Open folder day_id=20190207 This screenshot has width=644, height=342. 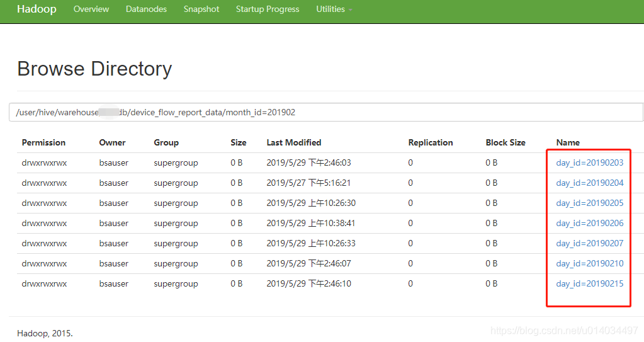pyautogui.click(x=590, y=243)
